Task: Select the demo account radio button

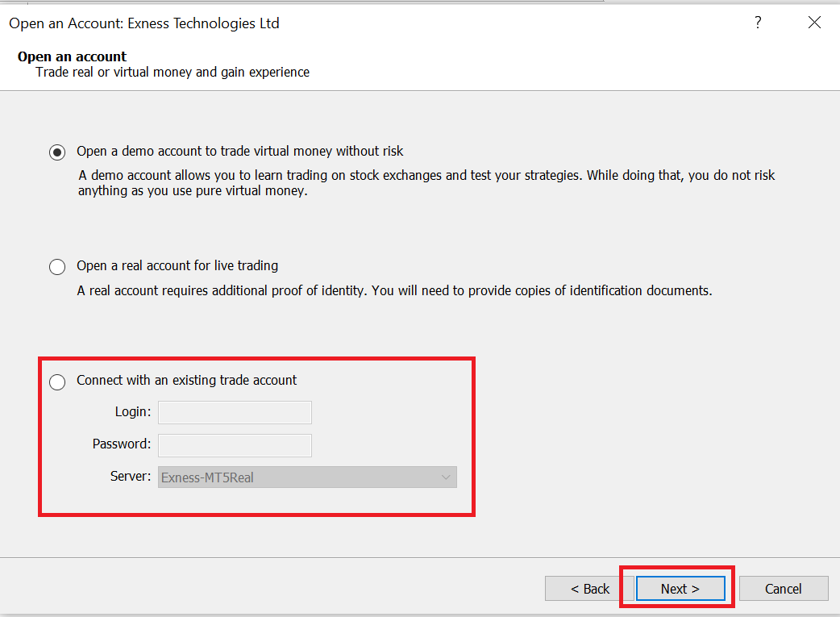Action: coord(57,152)
